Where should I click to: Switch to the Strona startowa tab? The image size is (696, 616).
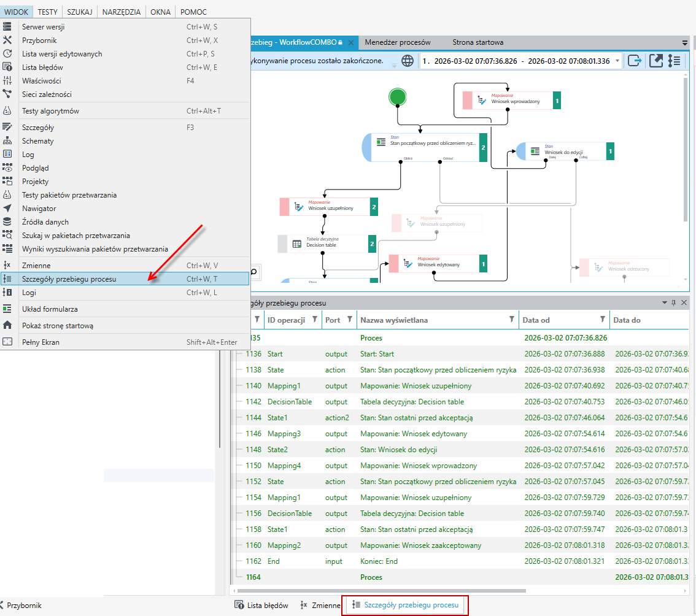tap(478, 42)
